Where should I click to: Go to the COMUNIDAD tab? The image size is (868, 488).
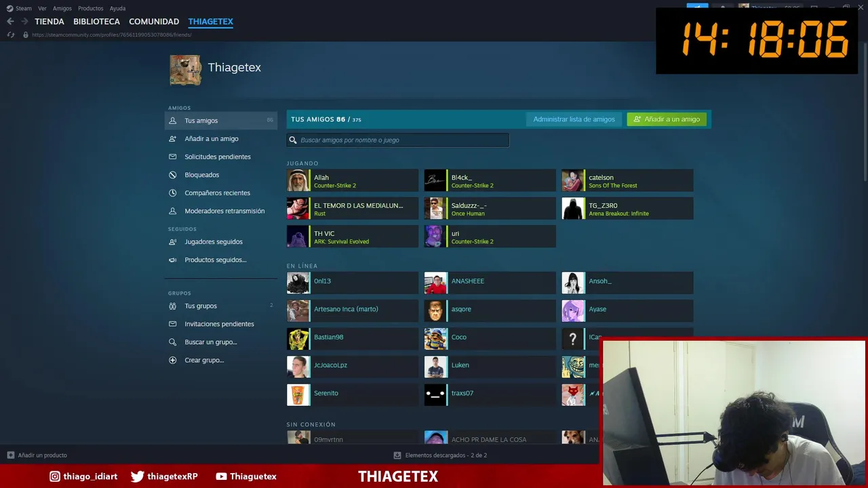click(x=154, y=22)
